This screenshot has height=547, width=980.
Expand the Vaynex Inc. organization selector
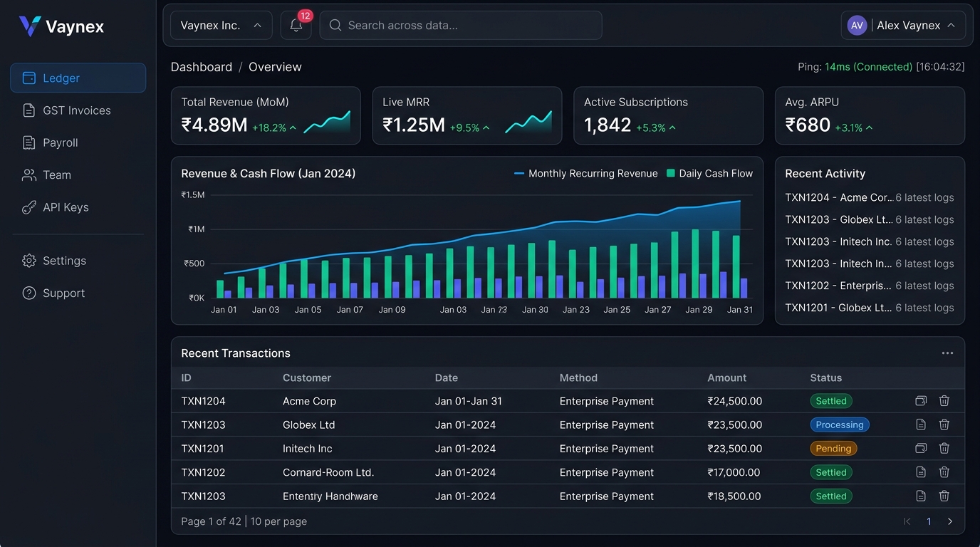(x=221, y=26)
